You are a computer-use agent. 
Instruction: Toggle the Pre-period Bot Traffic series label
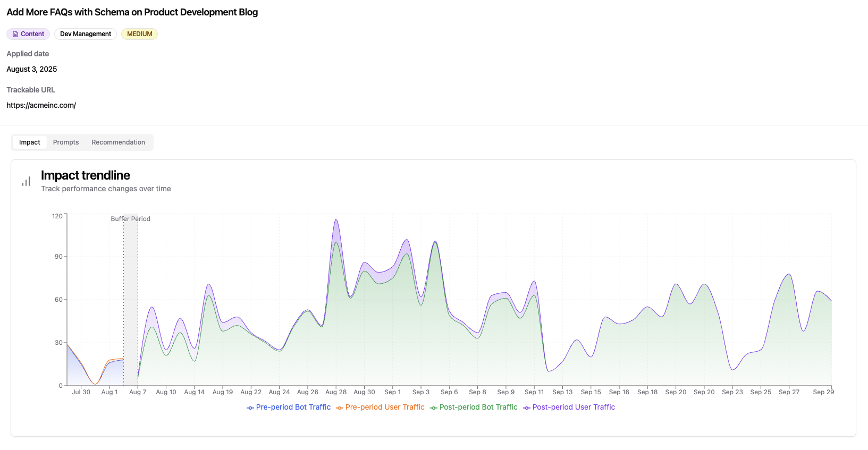(x=293, y=407)
